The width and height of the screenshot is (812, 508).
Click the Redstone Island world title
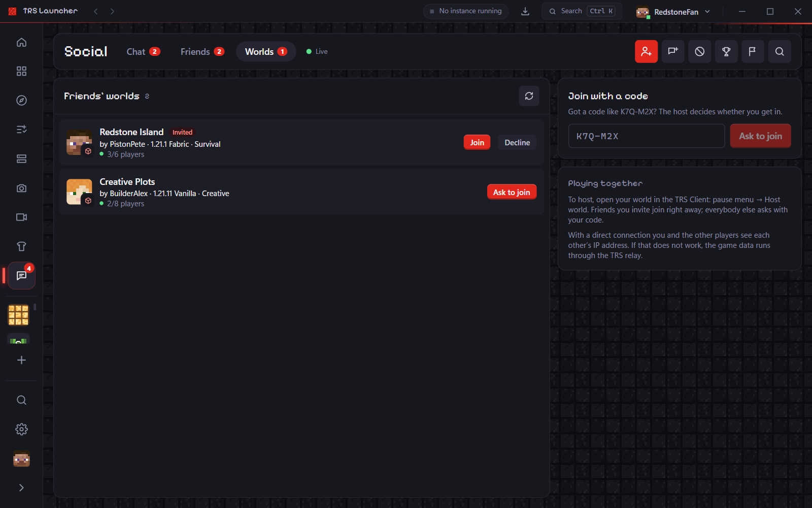(x=131, y=132)
